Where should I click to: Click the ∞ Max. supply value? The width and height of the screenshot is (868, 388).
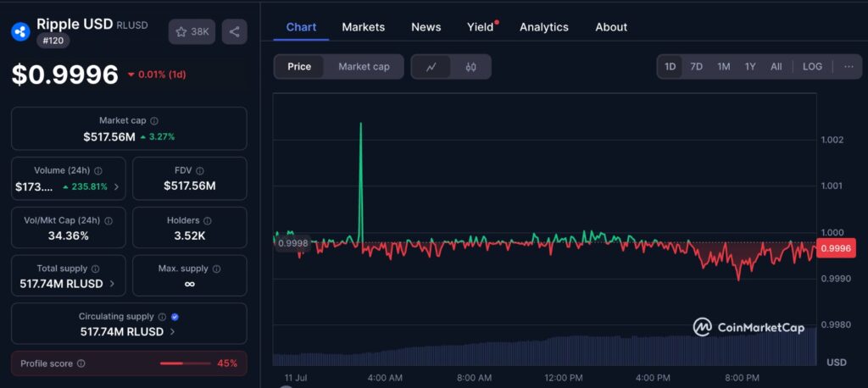(189, 284)
